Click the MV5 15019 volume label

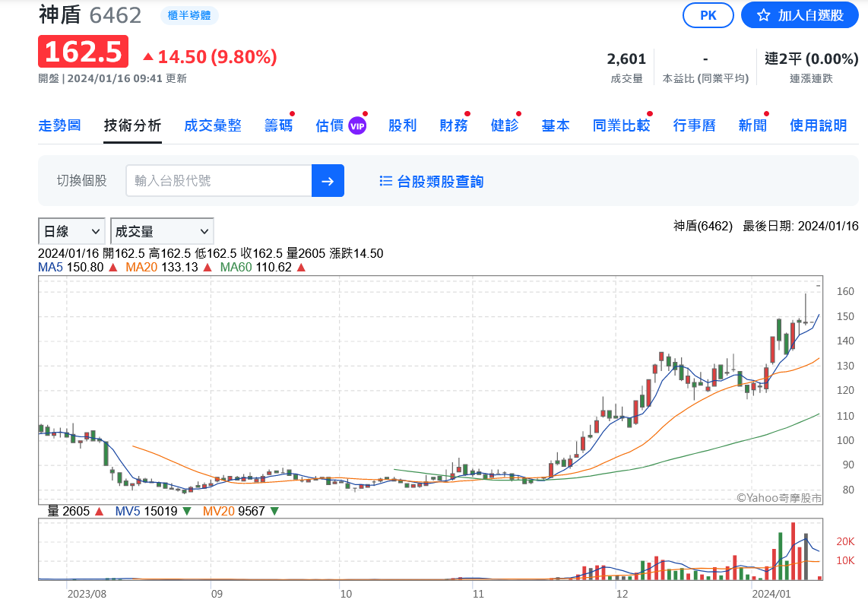click(146, 511)
